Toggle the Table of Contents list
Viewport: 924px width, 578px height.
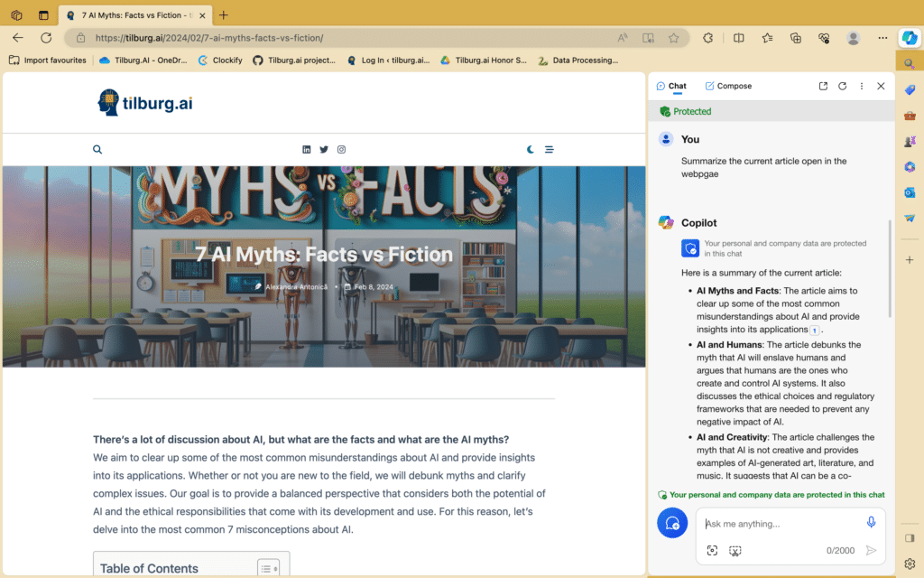[268, 568]
